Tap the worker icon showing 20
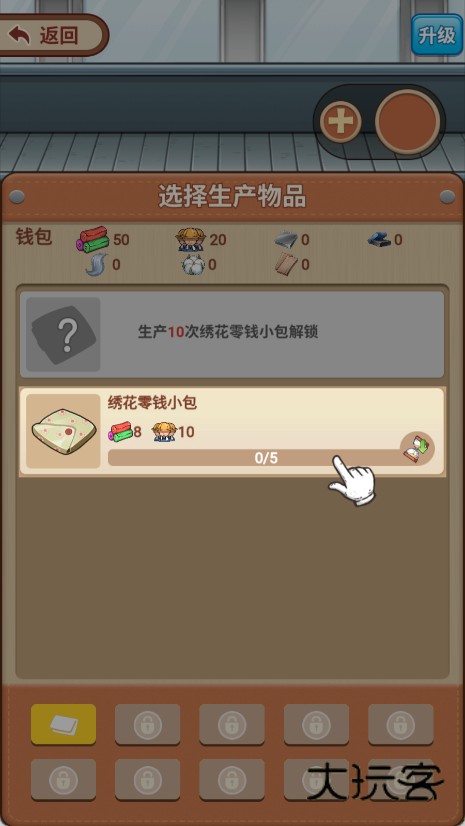This screenshot has height=826, width=465. 191,240
